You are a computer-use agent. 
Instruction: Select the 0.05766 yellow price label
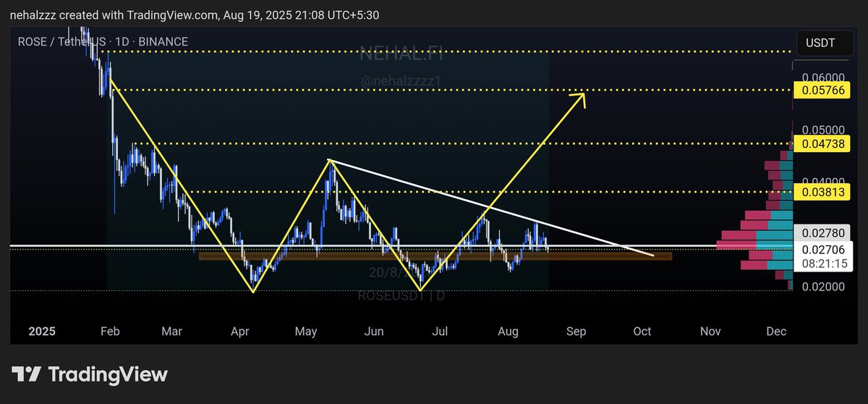coord(822,91)
